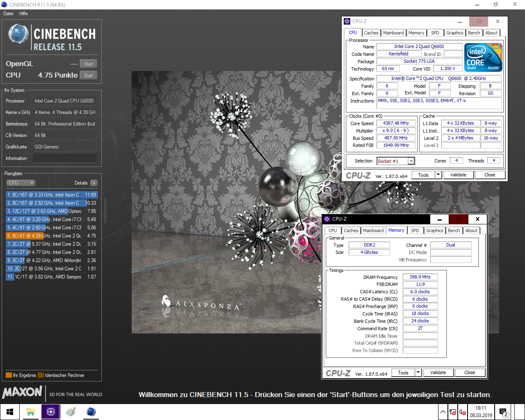The height and width of the screenshot is (420, 525).
Task: Click the Cinebench globe logo
Action: (x=18, y=34)
